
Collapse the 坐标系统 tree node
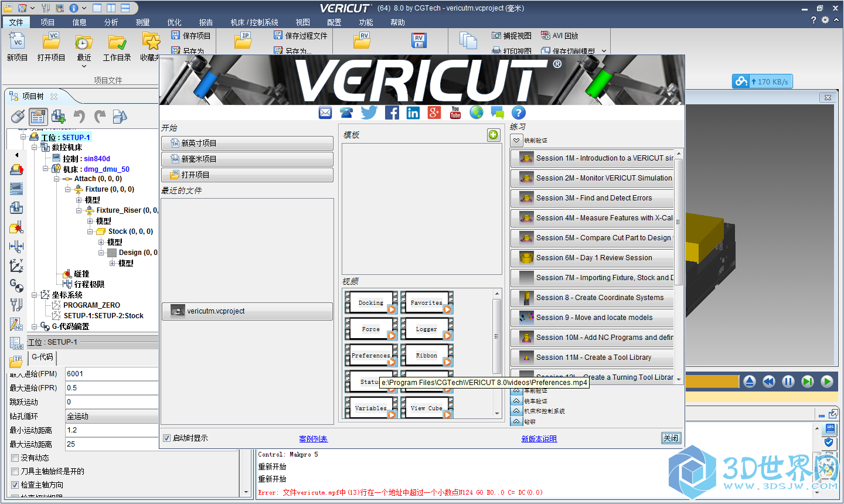35,295
